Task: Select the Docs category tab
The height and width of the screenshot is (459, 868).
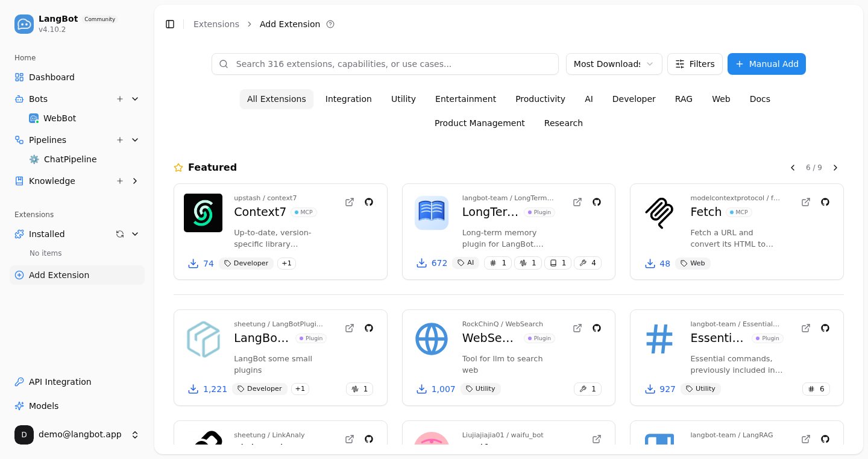Action: [759, 99]
